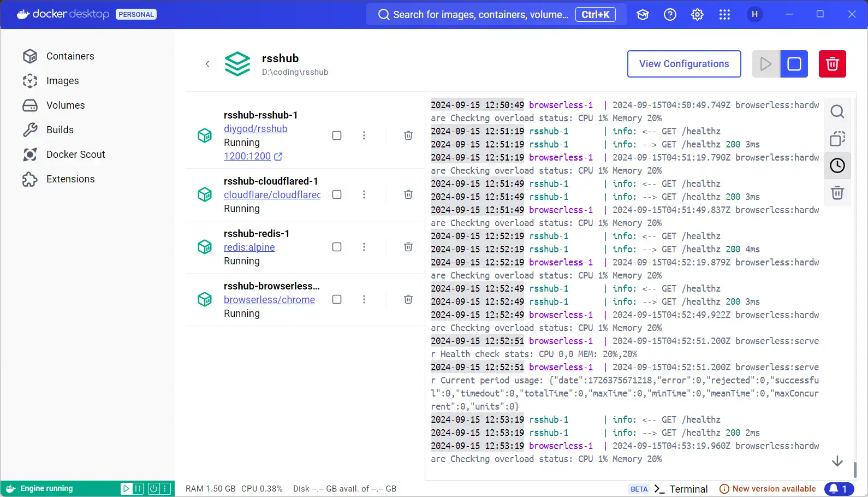Screen dimensions: 868x497
Task: Delete the rsshub-browserless container
Action: (x=408, y=299)
